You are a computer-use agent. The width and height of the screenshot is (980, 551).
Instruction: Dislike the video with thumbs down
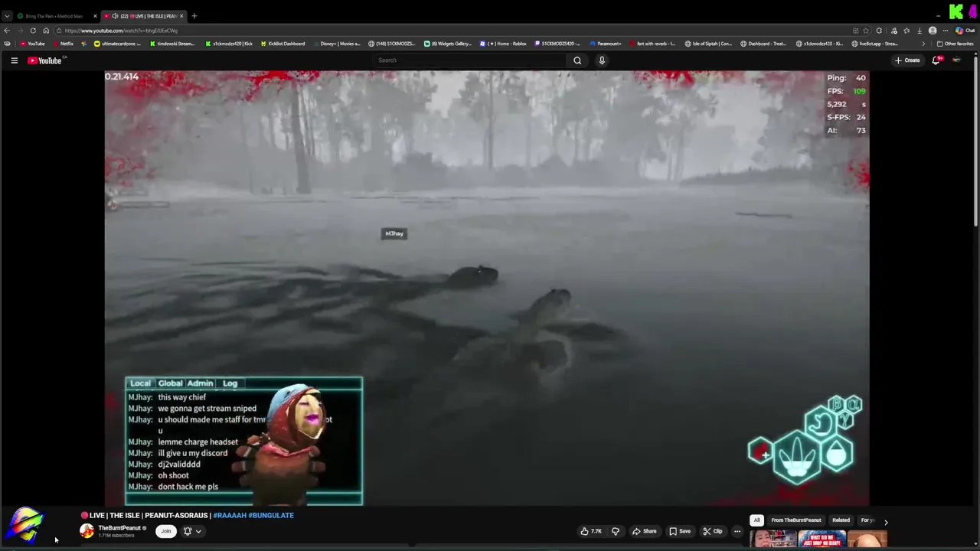point(616,531)
